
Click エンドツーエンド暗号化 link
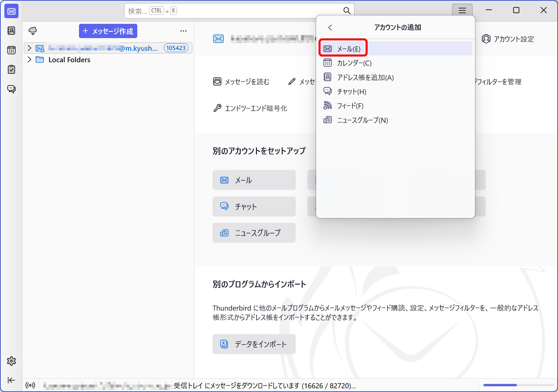pos(250,108)
